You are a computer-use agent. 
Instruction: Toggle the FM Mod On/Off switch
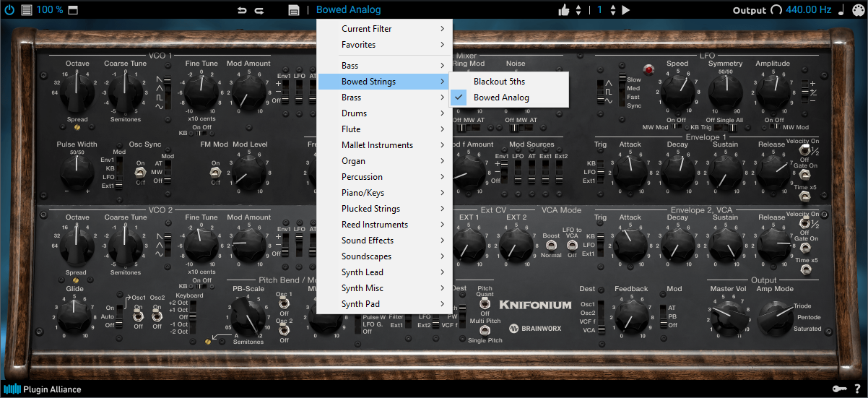[x=215, y=173]
